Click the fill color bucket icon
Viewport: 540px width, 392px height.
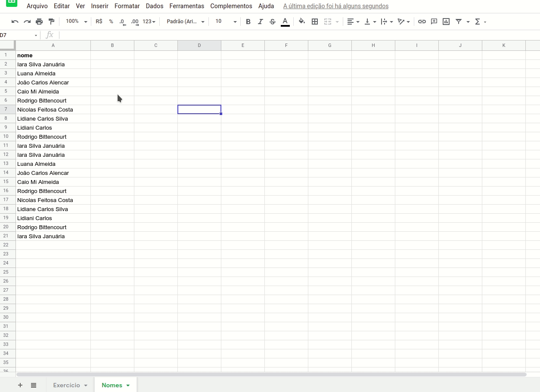(302, 22)
